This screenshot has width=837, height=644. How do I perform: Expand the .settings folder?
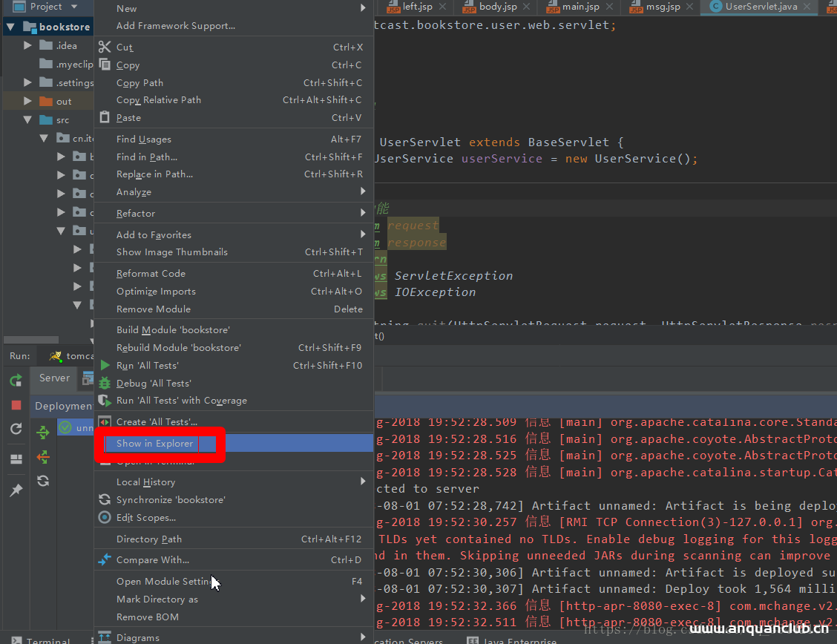pyautogui.click(x=27, y=82)
